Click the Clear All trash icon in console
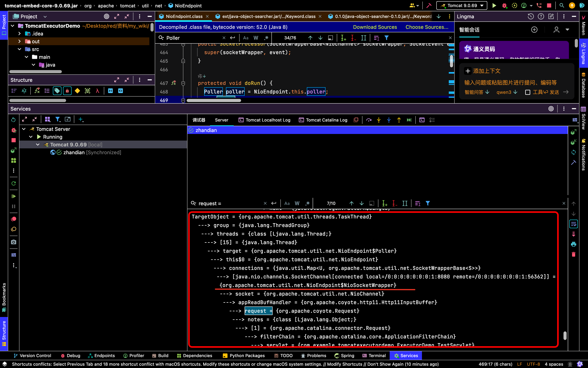This screenshot has height=368, width=588. (x=573, y=254)
